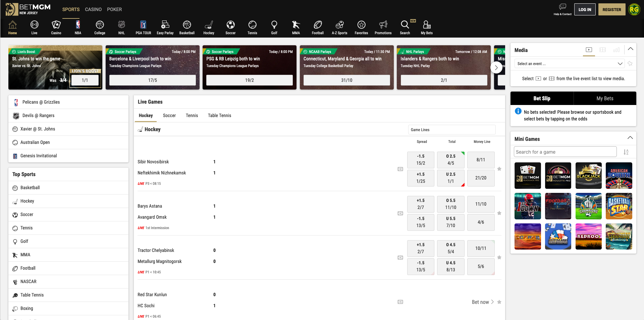Open the Select an event dropdown

[570, 64]
